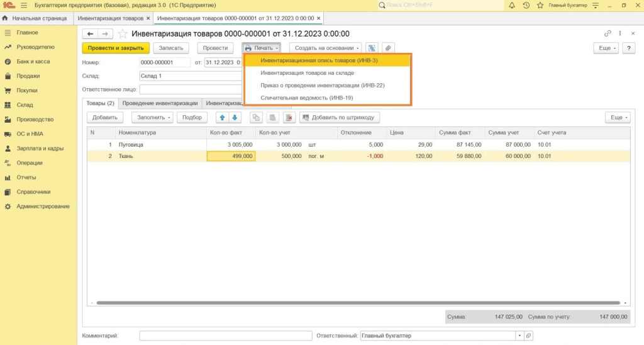Open Ответственный field's open-form icon

point(528,336)
